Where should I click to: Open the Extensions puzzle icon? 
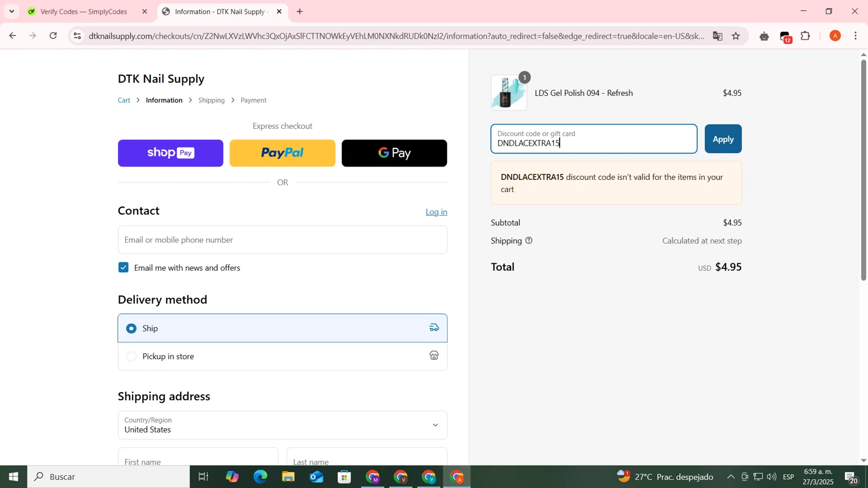[806, 36]
